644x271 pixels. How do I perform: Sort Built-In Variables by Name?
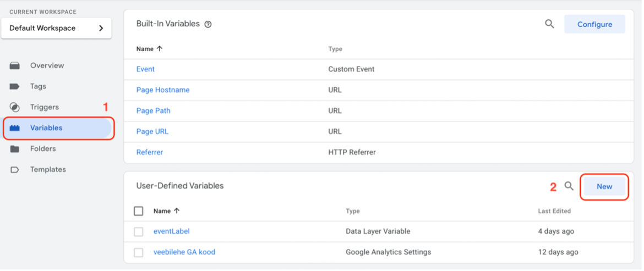tap(150, 49)
